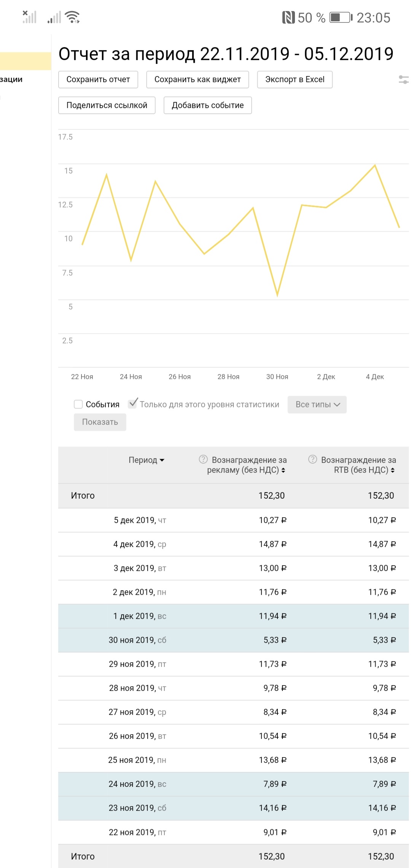Viewport: 411px width, 868px height.
Task: Enable the События checkbox
Action: (78, 404)
